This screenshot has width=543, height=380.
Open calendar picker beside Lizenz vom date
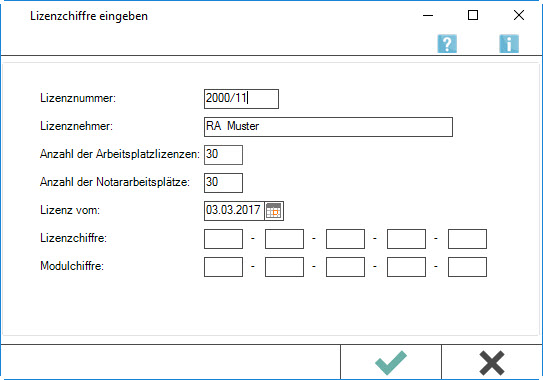tap(274, 211)
